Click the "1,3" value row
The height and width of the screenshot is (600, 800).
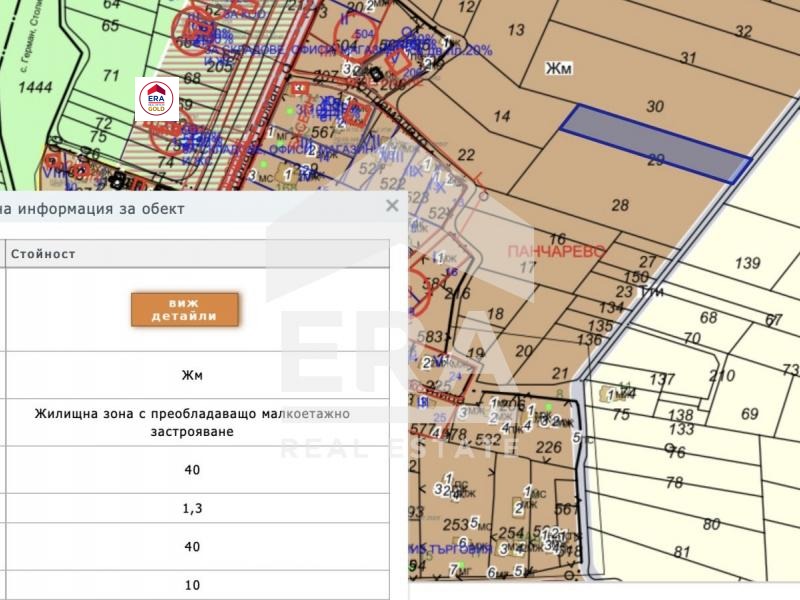click(192, 509)
